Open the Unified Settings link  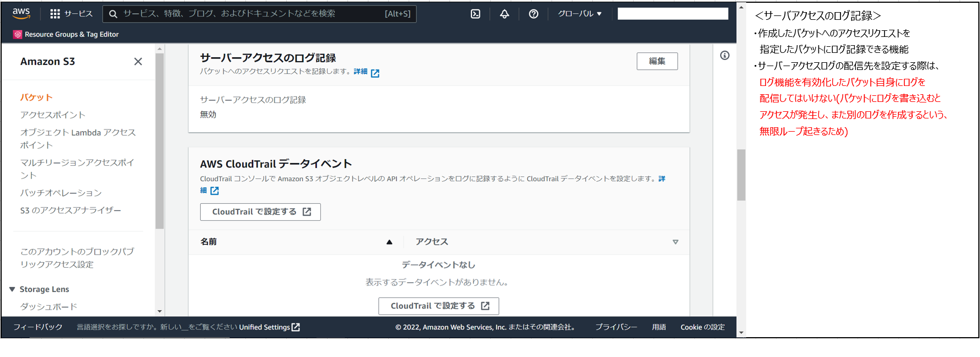pos(269,327)
